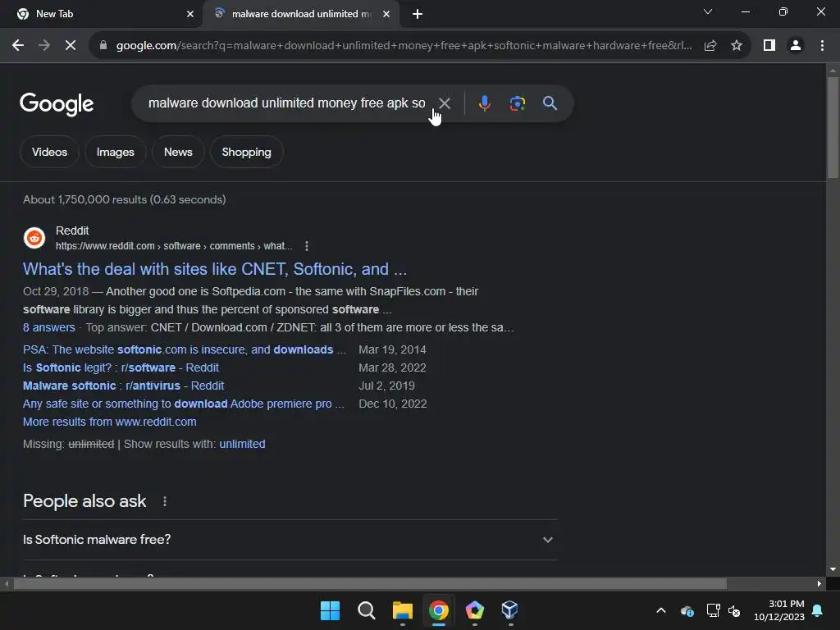The width and height of the screenshot is (840, 630).
Task: Open 'PSA: The website softonic.com is insecure' link
Action: click(x=185, y=349)
